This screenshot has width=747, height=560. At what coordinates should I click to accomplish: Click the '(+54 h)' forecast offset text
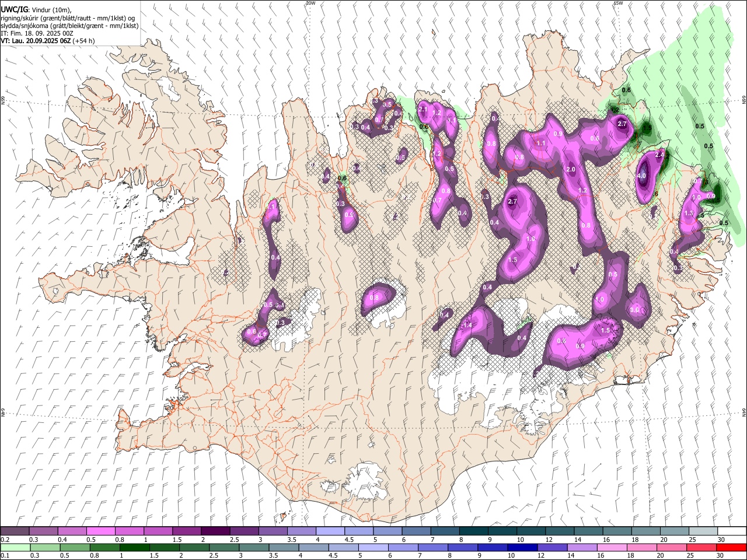(x=84, y=41)
